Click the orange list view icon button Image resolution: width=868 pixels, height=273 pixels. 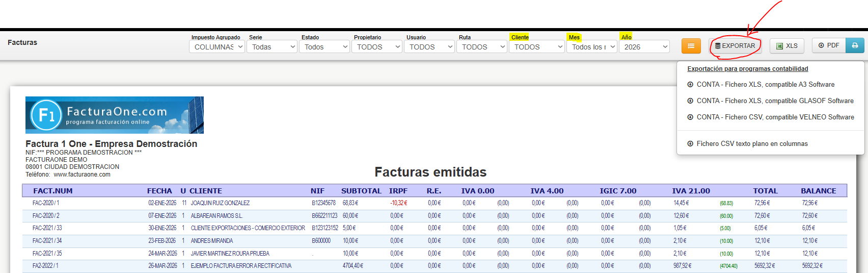691,46
